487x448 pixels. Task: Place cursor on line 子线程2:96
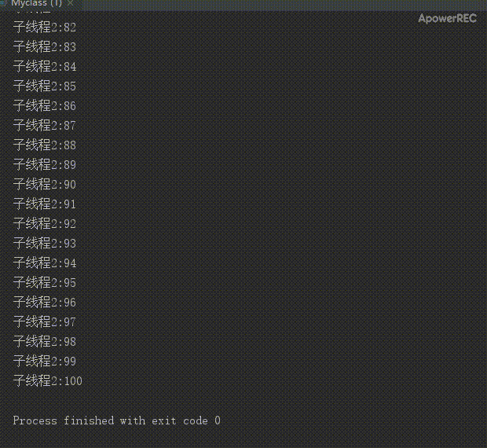[45, 303]
